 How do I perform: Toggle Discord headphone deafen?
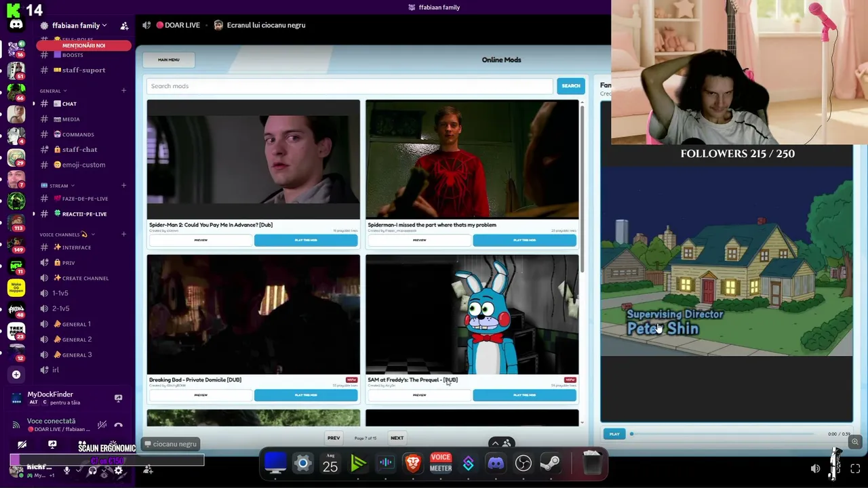click(x=92, y=470)
